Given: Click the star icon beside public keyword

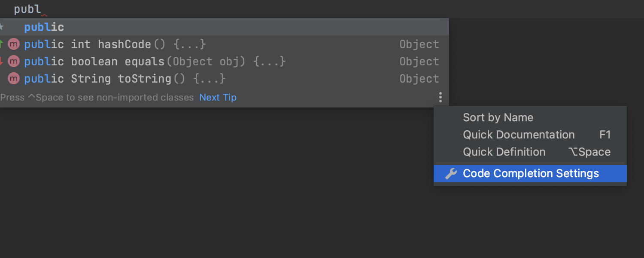Looking at the screenshot, I should pyautogui.click(x=1, y=27).
